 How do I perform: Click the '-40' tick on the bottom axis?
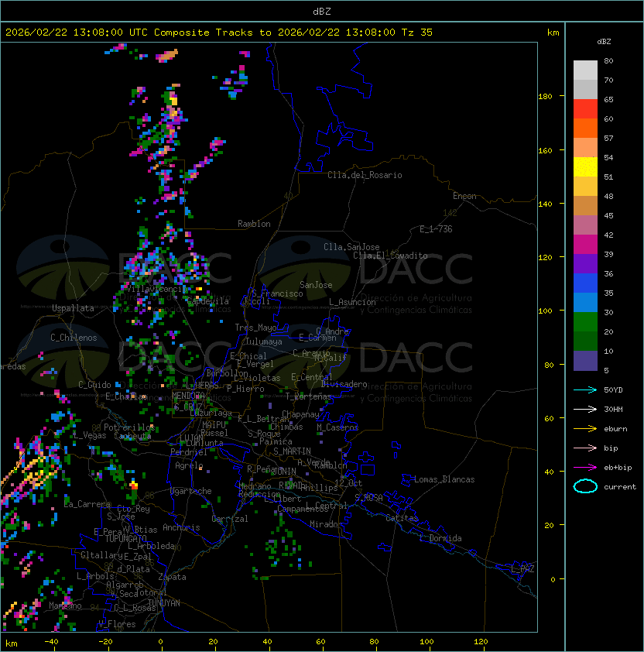click(51, 642)
